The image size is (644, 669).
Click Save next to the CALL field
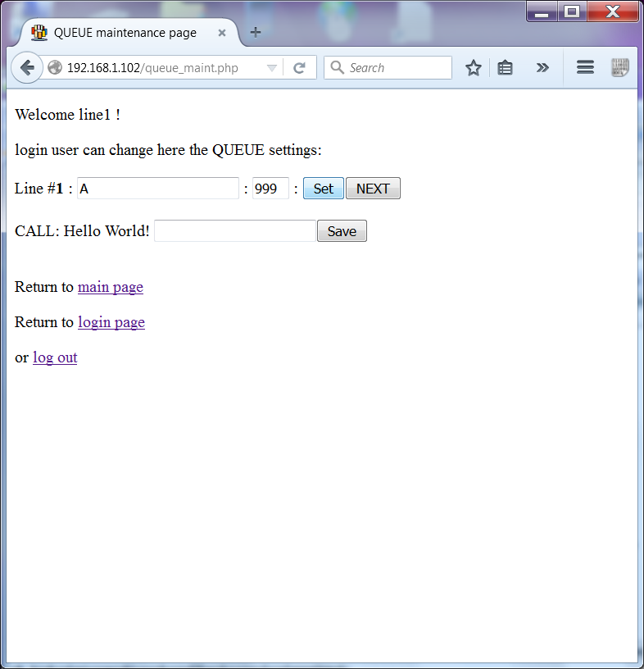(x=342, y=231)
